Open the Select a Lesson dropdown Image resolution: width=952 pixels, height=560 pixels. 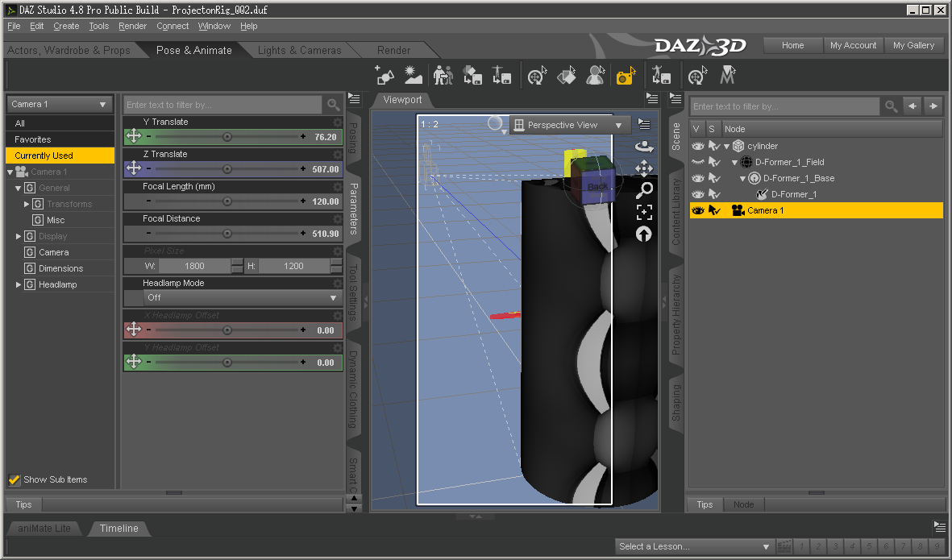point(694,546)
